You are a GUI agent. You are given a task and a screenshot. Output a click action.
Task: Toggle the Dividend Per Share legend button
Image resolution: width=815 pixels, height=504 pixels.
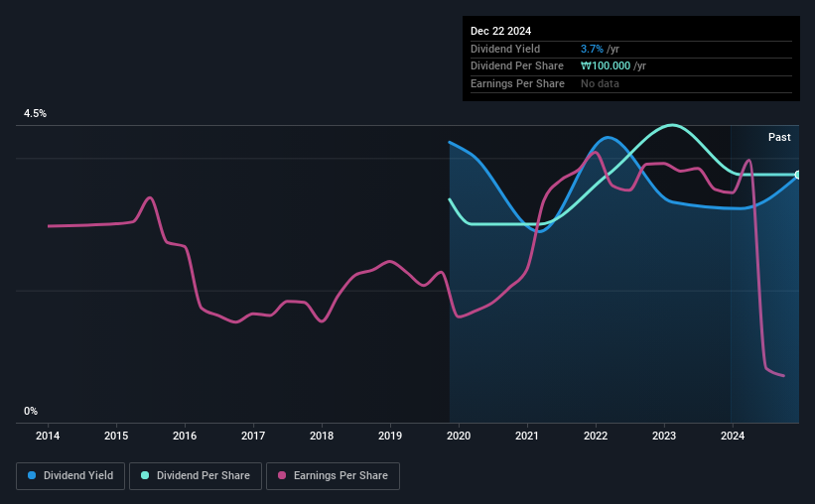[x=196, y=476]
